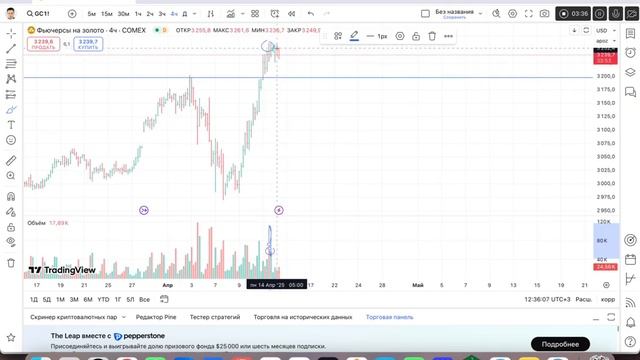This screenshot has height=360, width=640.
Task: Change drawing line color pencil
Action: tap(354, 36)
